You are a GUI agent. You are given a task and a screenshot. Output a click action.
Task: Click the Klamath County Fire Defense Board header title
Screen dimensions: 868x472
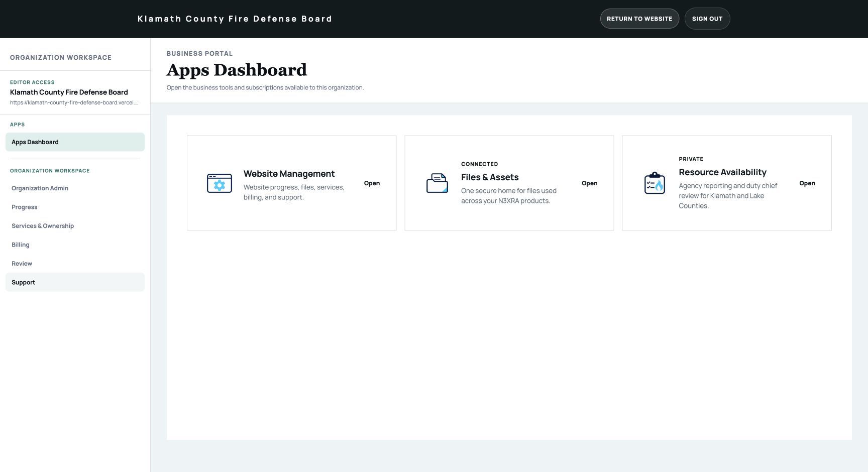(235, 19)
